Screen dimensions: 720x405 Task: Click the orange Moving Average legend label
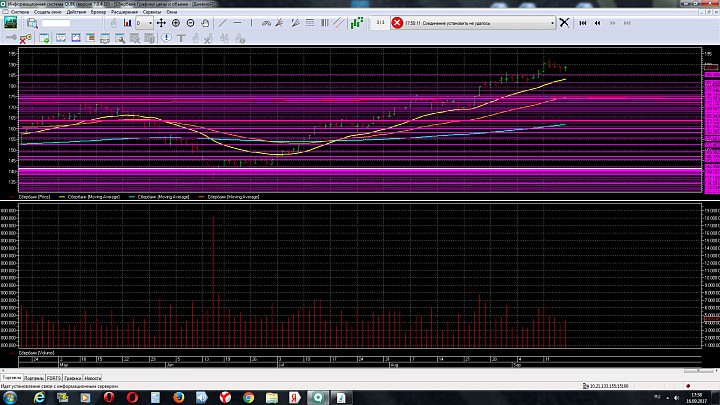click(233, 197)
